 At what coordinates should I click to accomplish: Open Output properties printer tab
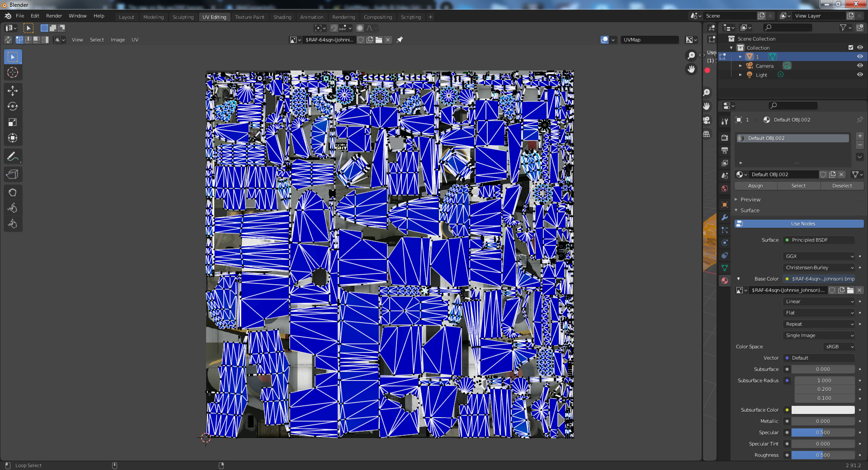pyautogui.click(x=725, y=150)
